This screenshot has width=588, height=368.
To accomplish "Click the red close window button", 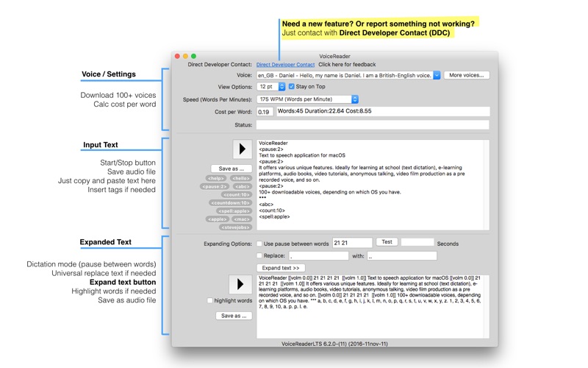I will 177,56.
